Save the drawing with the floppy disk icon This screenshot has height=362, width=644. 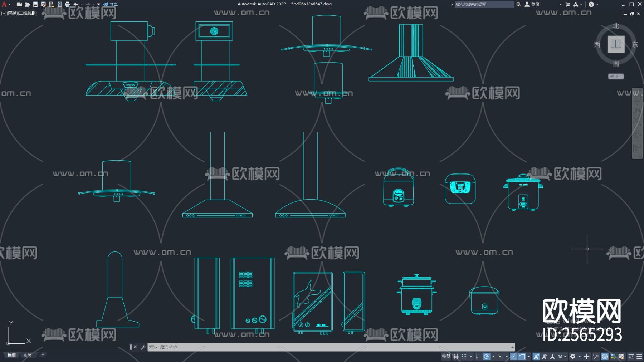[35, 4]
